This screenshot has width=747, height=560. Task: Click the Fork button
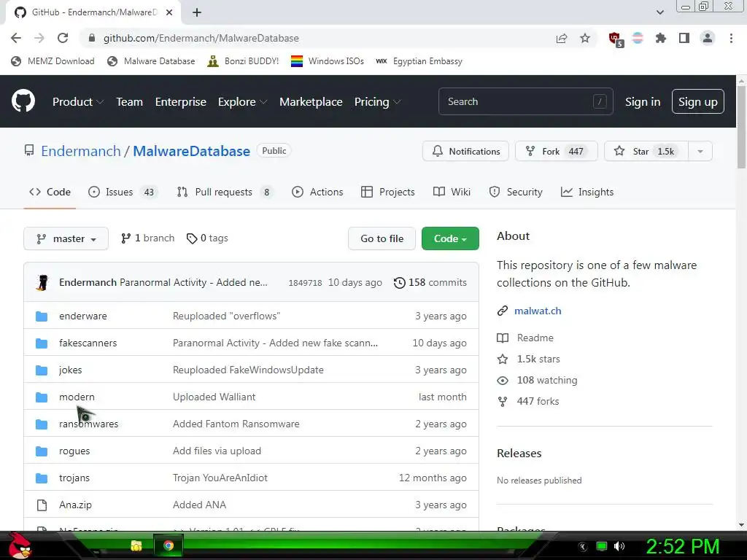[x=556, y=152]
